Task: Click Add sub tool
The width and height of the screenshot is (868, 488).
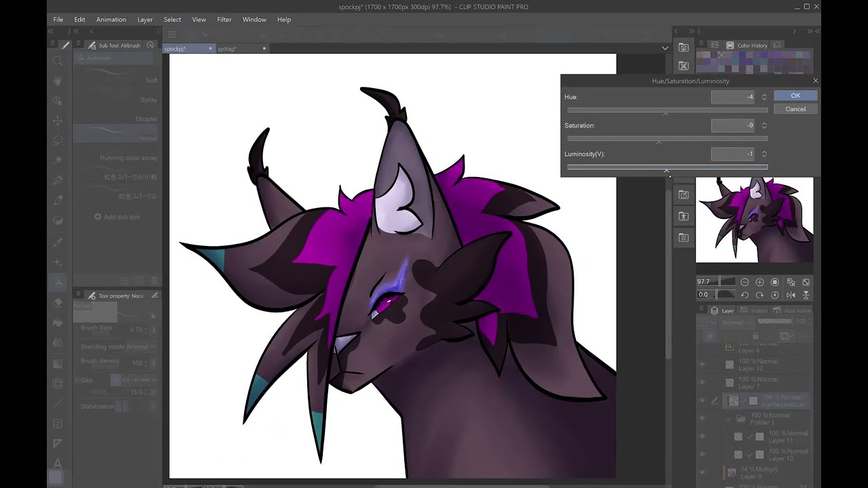Action: [117, 217]
